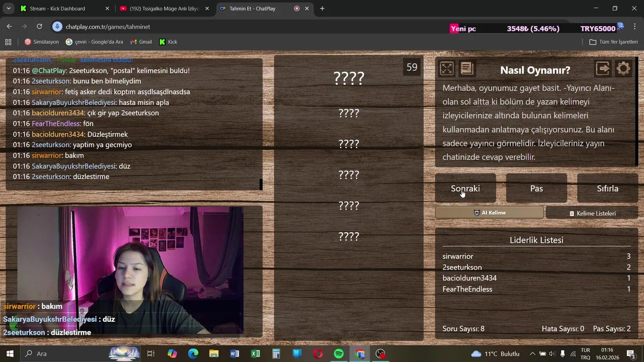The image size is (644, 362).
Task: Click the countdown timer showing 59
Action: click(x=412, y=67)
